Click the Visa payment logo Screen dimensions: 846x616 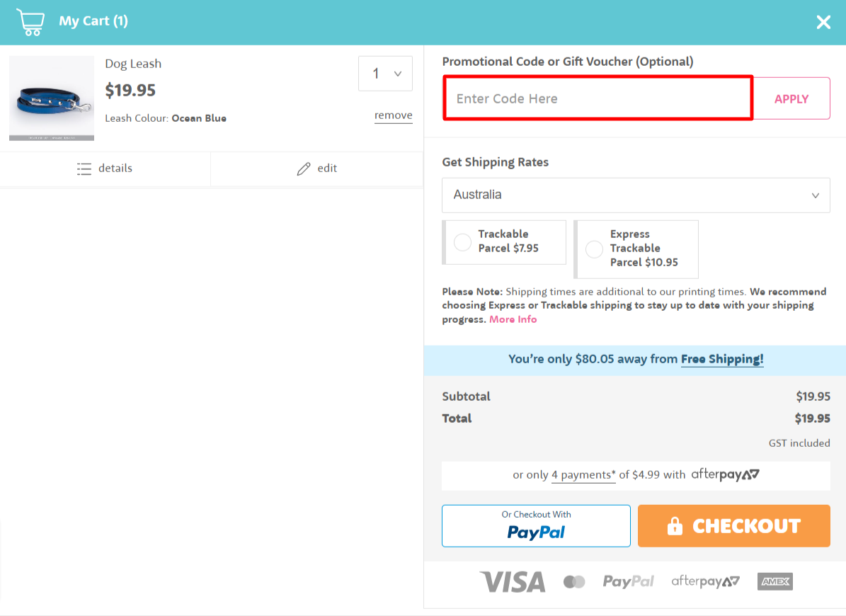513,582
